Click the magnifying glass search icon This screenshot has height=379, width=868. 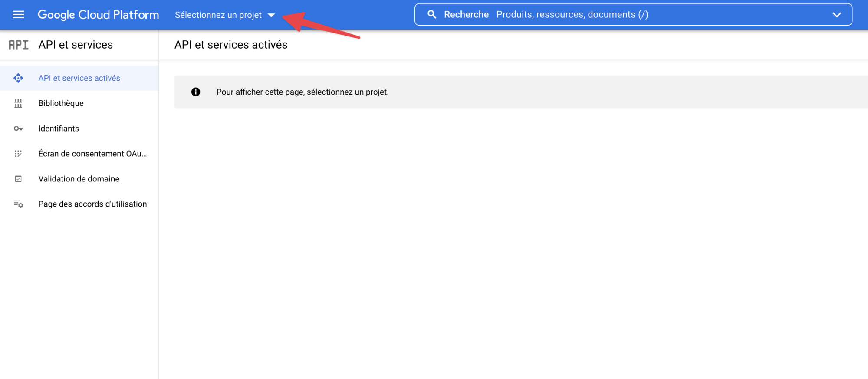click(431, 14)
